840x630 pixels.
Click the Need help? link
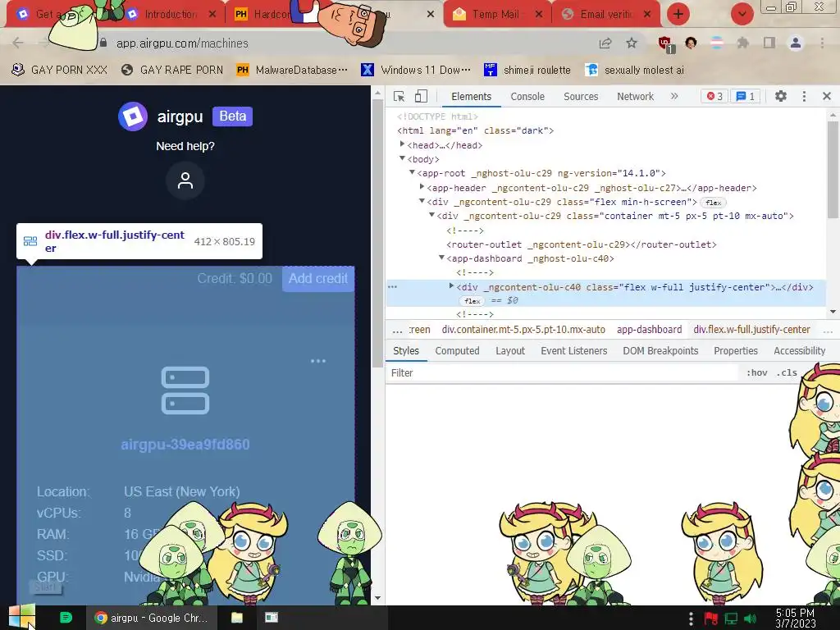pyautogui.click(x=185, y=146)
